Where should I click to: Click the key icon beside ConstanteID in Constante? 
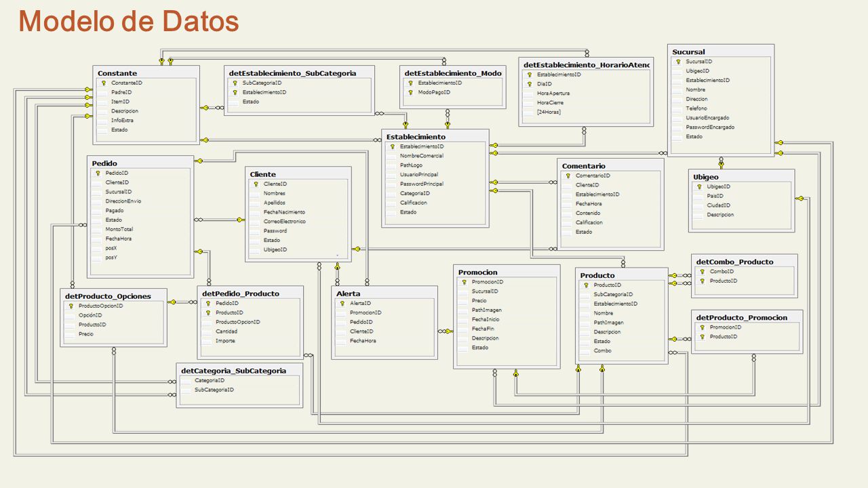tap(104, 83)
